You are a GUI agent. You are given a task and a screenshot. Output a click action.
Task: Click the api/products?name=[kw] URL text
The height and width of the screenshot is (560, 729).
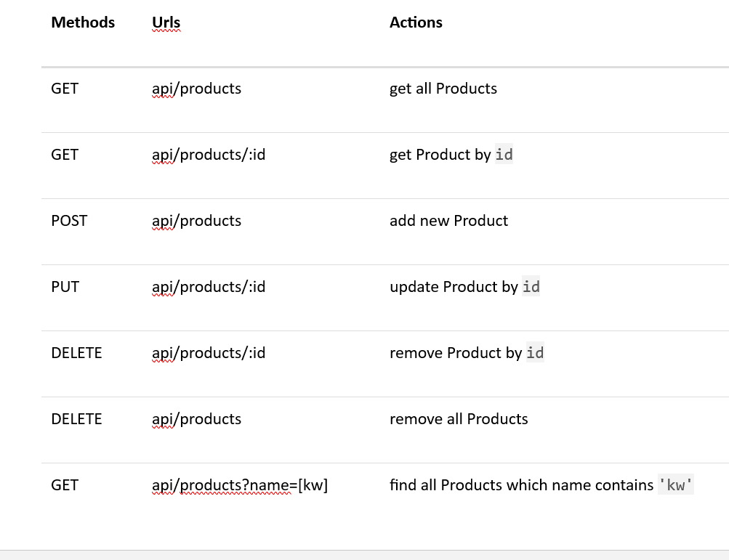(240, 485)
